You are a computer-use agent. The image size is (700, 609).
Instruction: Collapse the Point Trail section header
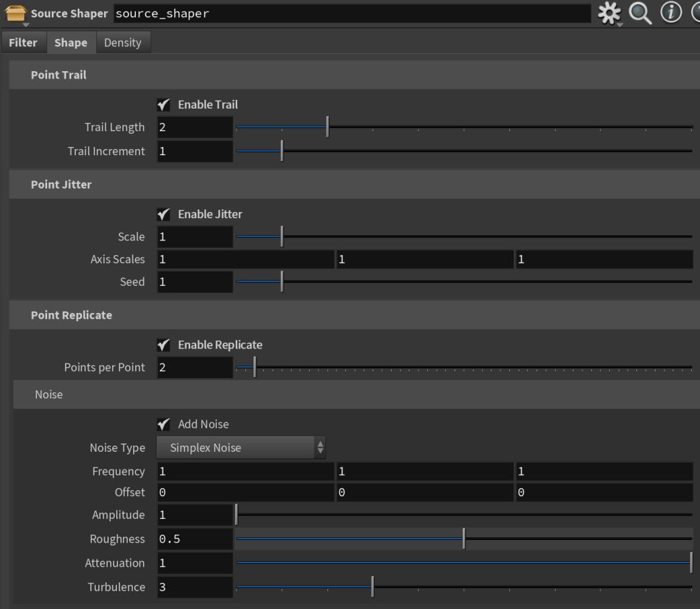tap(59, 75)
